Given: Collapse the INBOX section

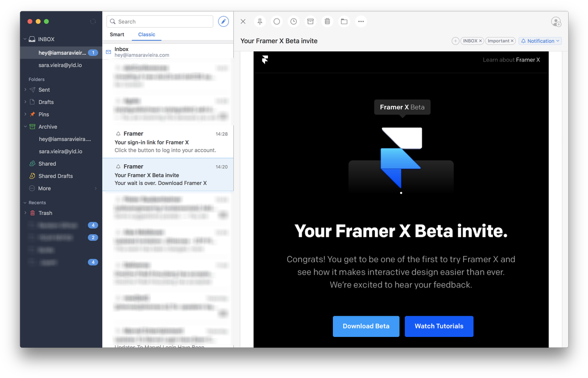Looking at the screenshot, I should (x=25, y=39).
